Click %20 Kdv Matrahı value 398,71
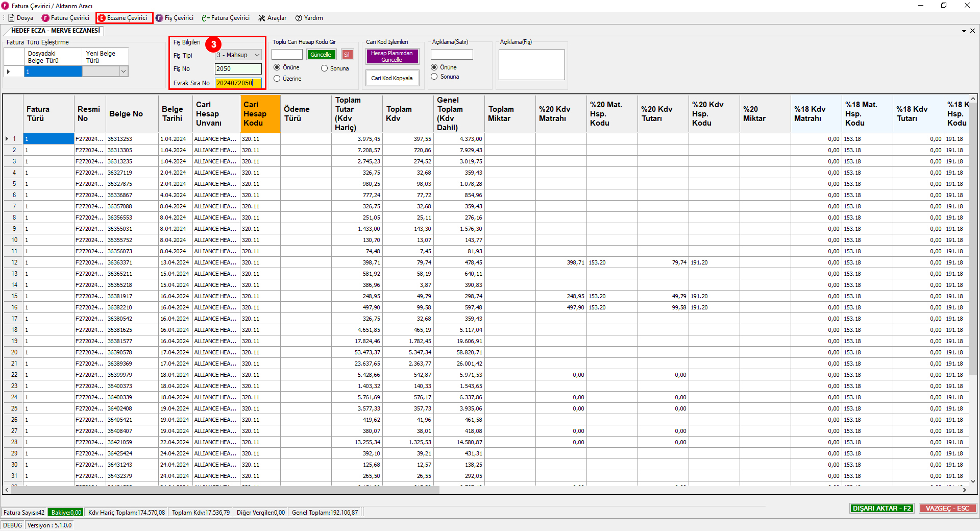980x531 pixels. [x=561, y=262]
